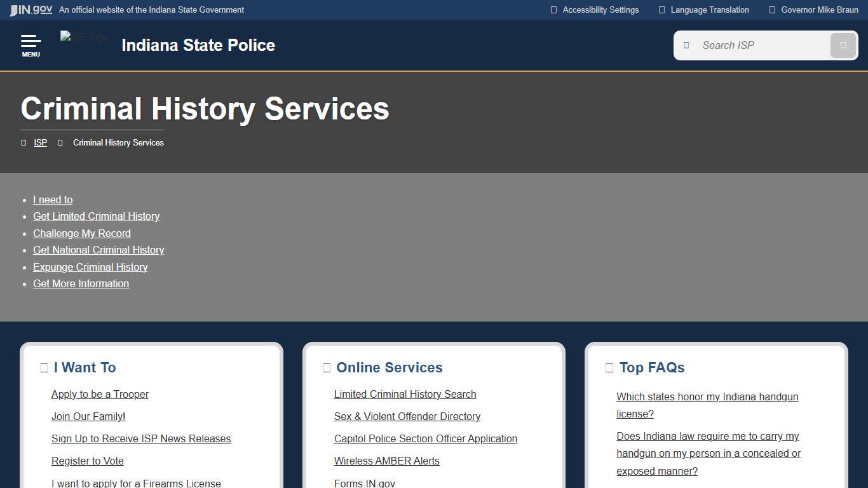Click the IN.gov logo
The height and width of the screenshot is (488, 868).
click(x=30, y=10)
